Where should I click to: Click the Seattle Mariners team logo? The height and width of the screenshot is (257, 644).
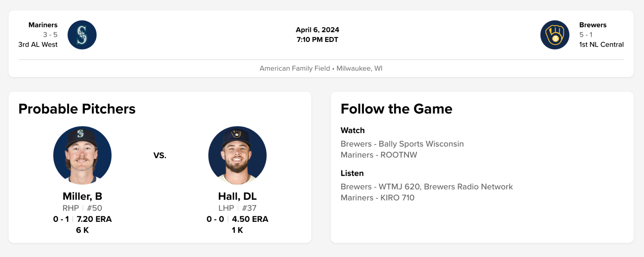tap(82, 35)
